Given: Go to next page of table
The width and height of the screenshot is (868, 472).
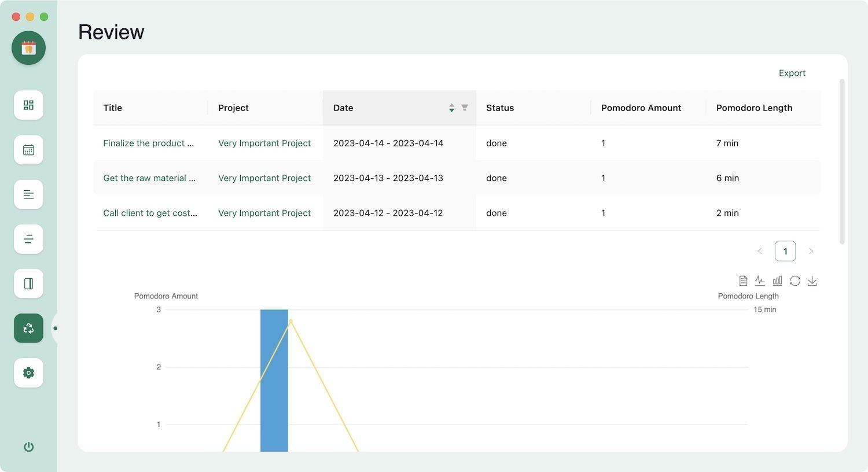Looking at the screenshot, I should [811, 251].
